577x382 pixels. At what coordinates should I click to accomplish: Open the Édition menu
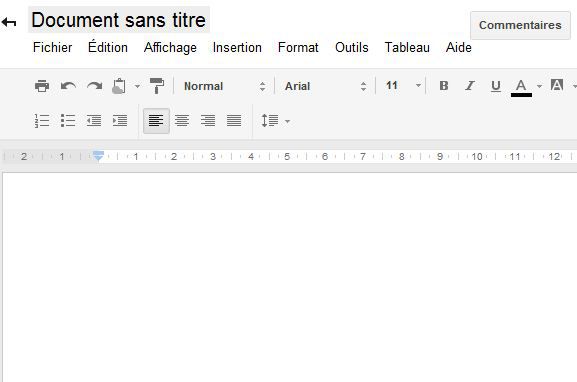click(x=108, y=47)
